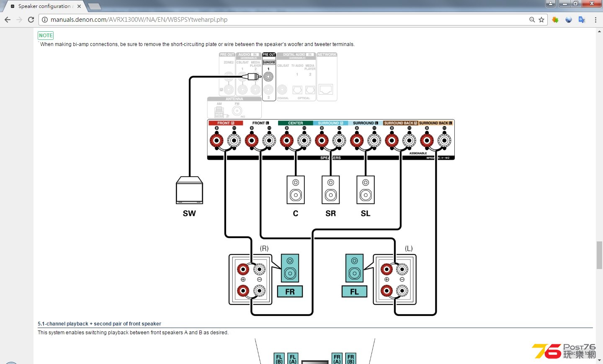The image size is (603, 364).
Task: Reload the Denon manual page
Action: click(31, 20)
